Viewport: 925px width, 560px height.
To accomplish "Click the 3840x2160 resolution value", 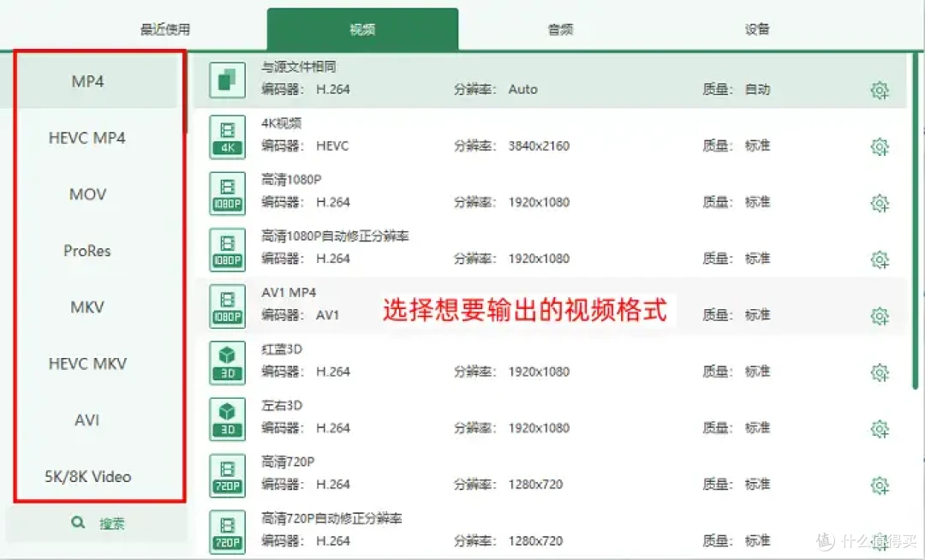I will click(x=539, y=146).
